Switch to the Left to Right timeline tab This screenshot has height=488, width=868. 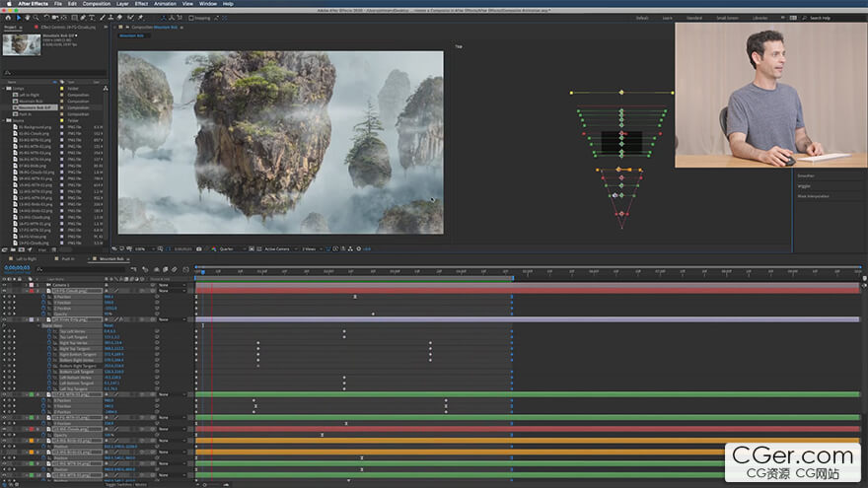[26, 258]
